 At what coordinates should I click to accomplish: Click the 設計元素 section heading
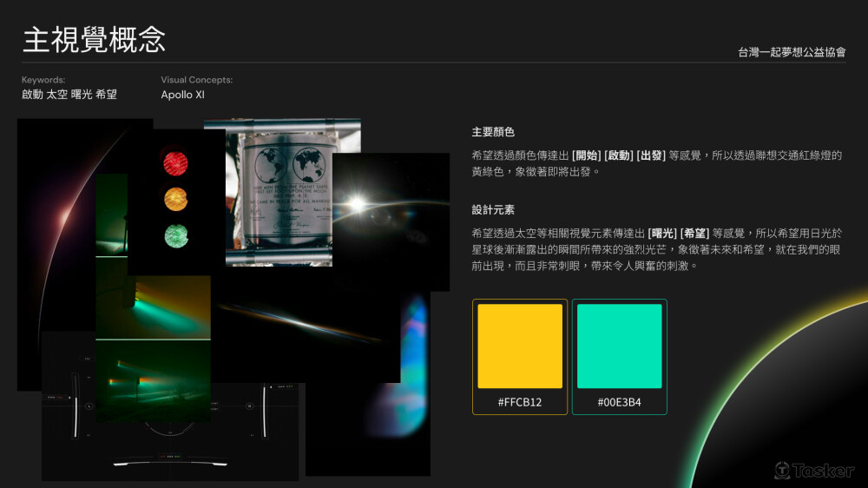tap(493, 209)
